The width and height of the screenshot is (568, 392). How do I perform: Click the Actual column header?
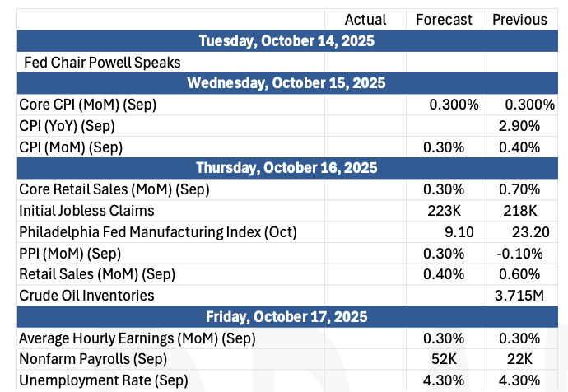tap(365, 20)
